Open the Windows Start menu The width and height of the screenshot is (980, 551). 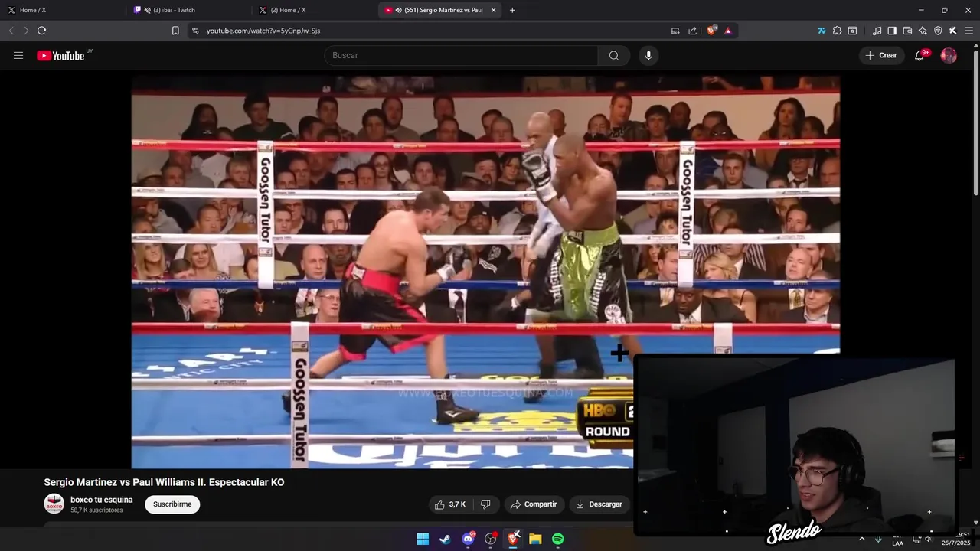click(423, 539)
